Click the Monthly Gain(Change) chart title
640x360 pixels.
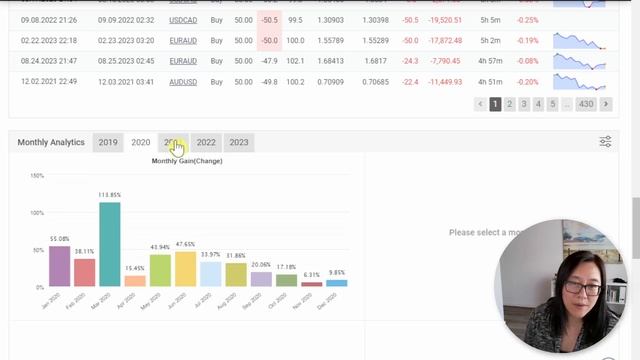coord(187,161)
